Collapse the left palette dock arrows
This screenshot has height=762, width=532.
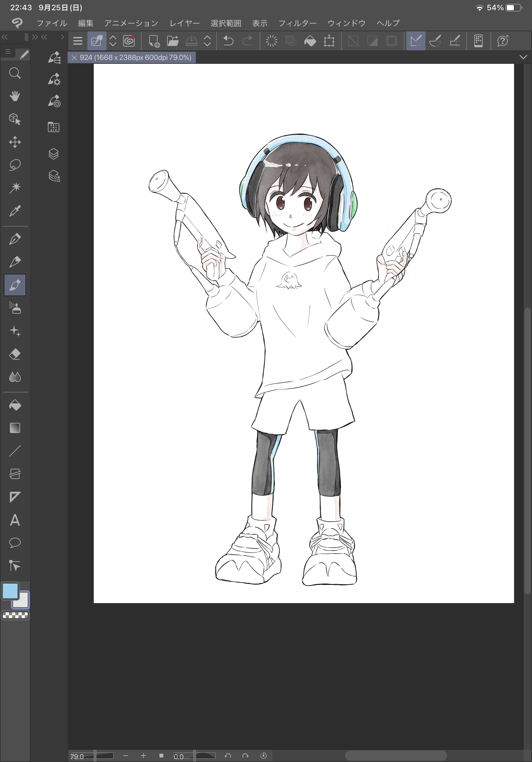click(5, 37)
